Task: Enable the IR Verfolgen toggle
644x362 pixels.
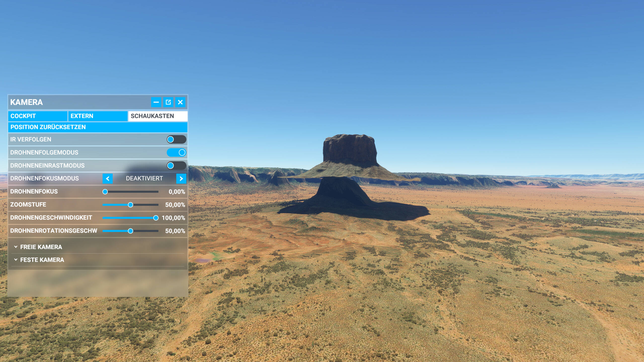Action: 176,139
